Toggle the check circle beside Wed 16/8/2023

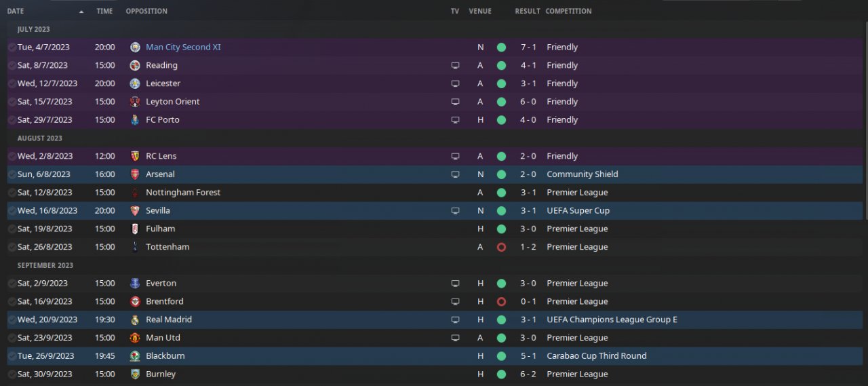coord(12,211)
